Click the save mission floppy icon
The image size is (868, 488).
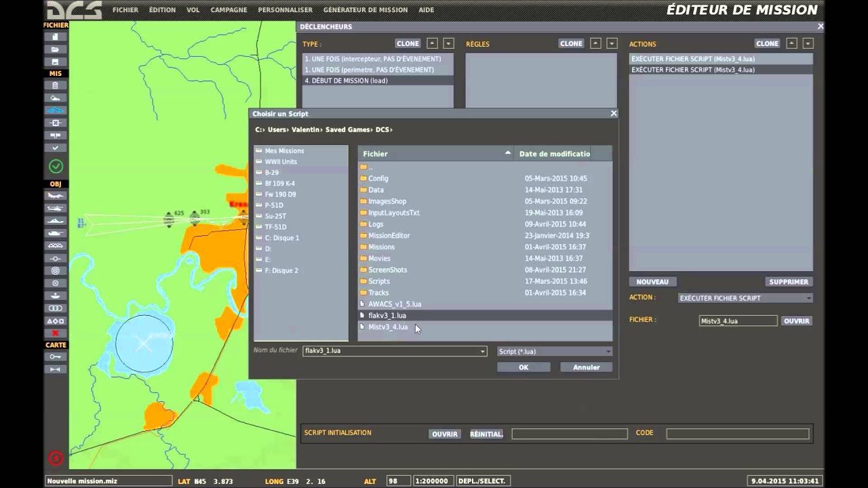pyautogui.click(x=56, y=61)
